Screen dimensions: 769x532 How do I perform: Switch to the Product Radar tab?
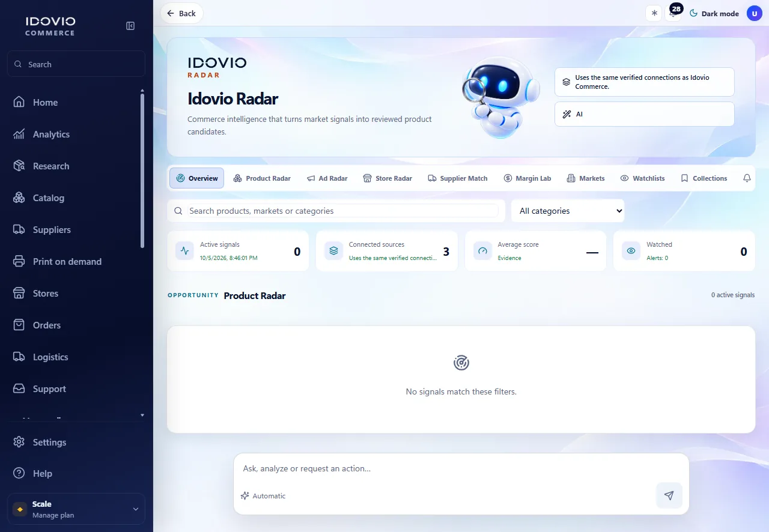(262, 178)
